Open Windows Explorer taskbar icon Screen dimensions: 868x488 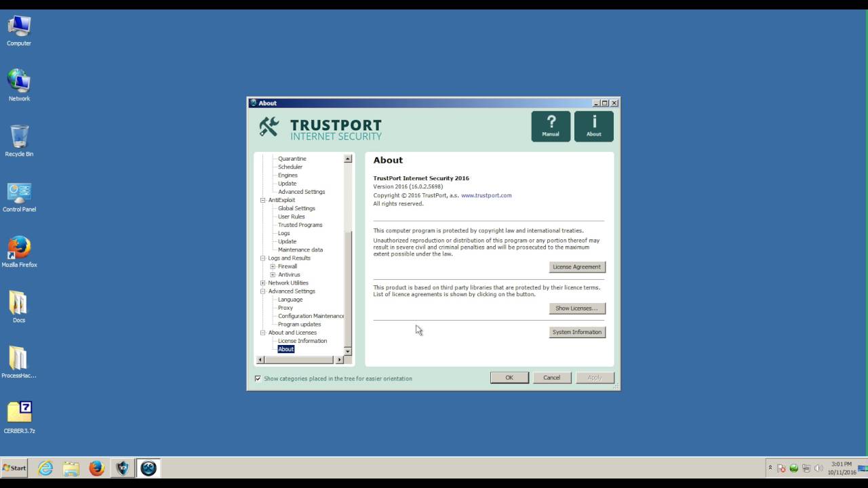[x=71, y=468]
